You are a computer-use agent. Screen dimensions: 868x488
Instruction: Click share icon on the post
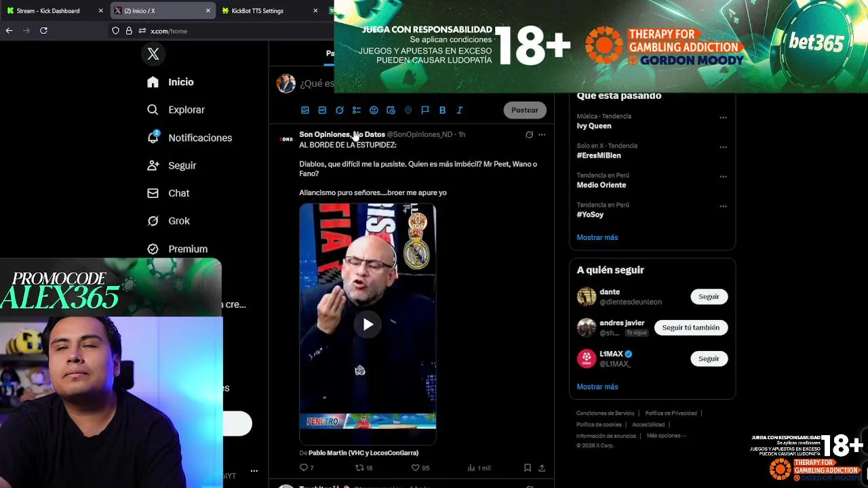(x=542, y=468)
